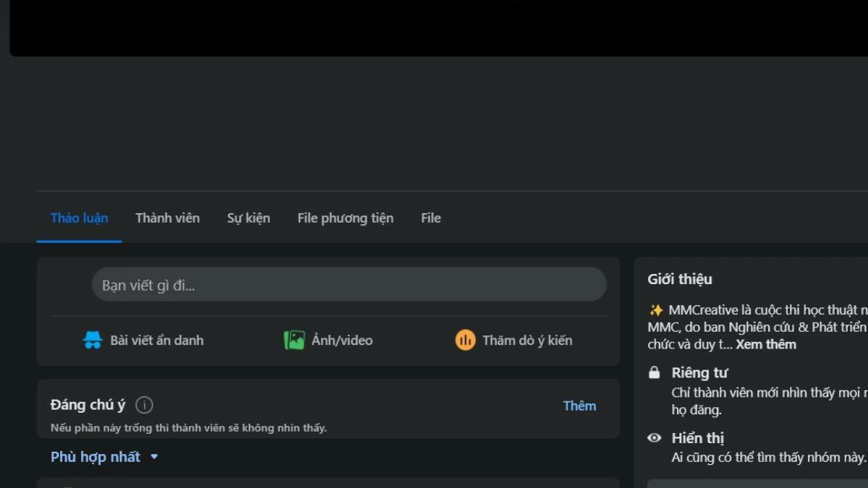The height and width of the screenshot is (488, 868).
Task: Select the File tab
Action: [x=430, y=218]
